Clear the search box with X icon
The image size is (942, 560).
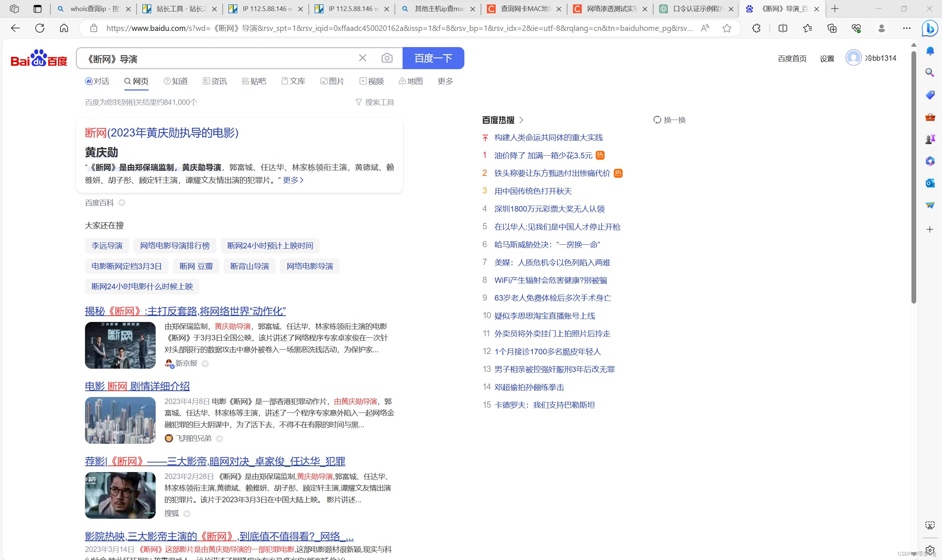(x=362, y=58)
